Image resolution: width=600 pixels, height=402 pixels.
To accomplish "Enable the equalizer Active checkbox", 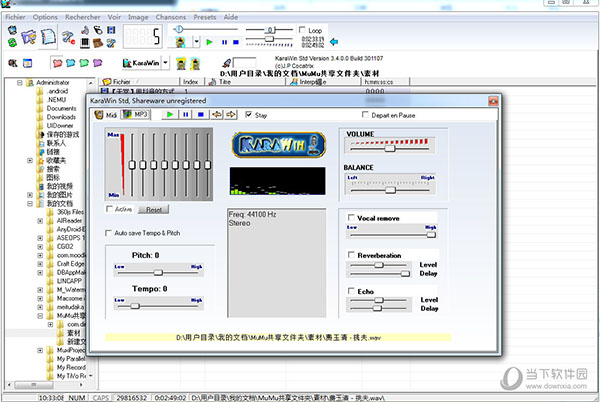I will coord(109,208).
